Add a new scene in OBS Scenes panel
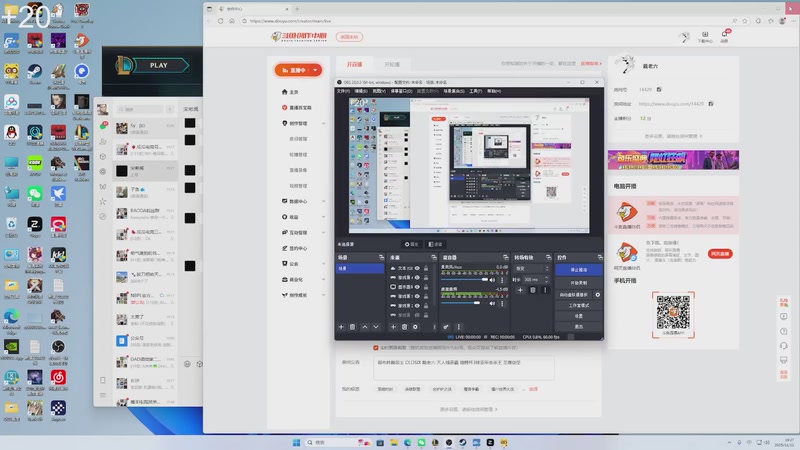Image resolution: width=800 pixels, height=450 pixels. click(x=341, y=327)
